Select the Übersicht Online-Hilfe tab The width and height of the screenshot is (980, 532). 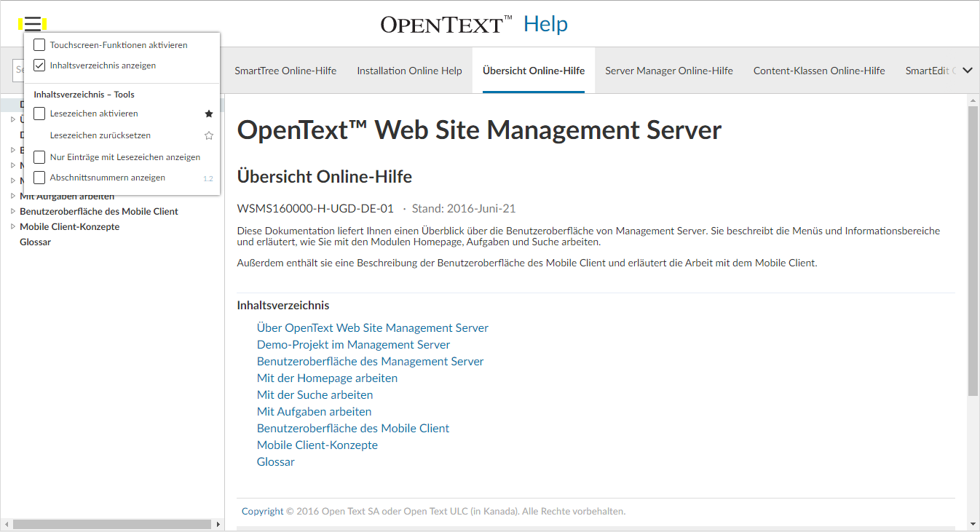point(534,71)
